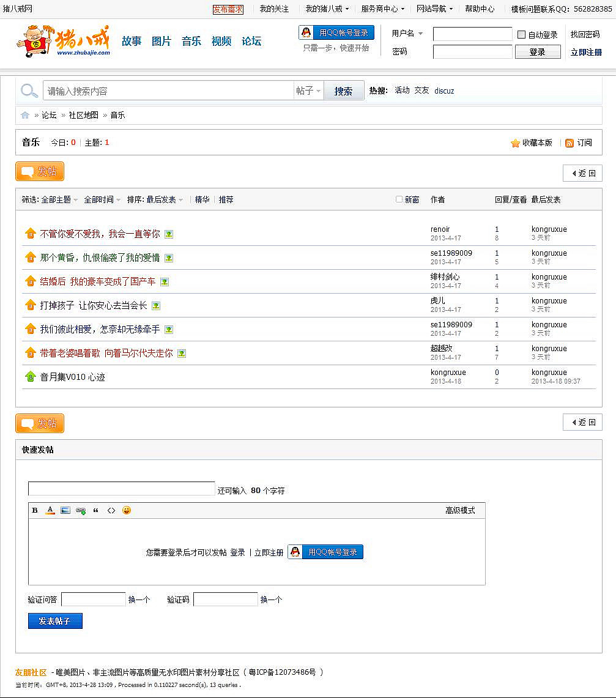Click 立即注册 link in header
Viewport: 616px width, 698px height.
point(586,53)
